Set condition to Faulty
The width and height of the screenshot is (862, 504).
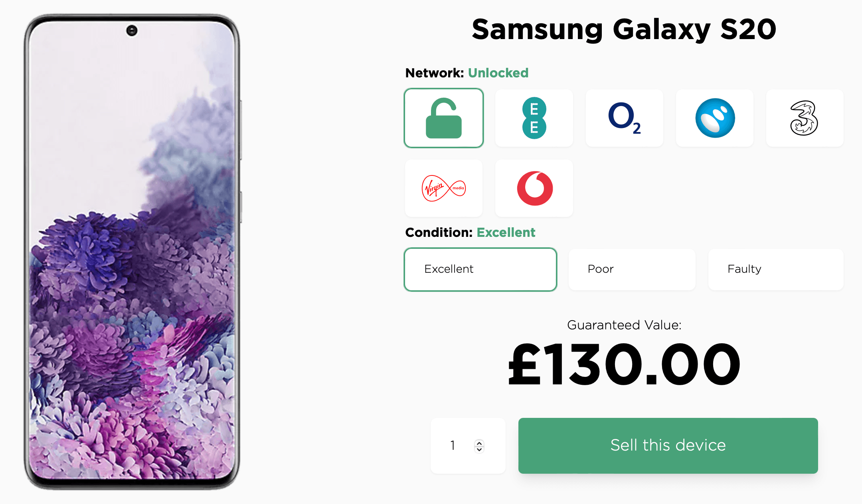775,270
